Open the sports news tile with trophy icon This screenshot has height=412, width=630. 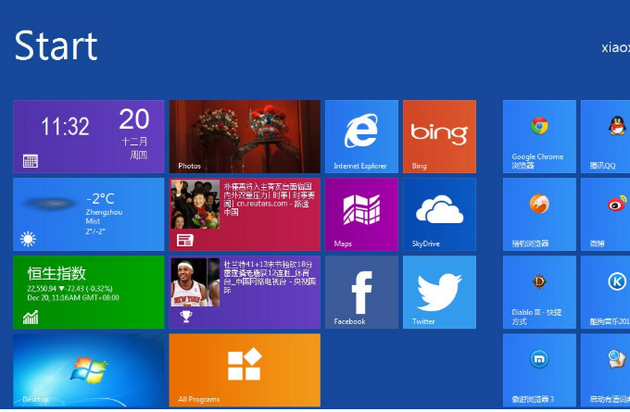[x=244, y=292]
